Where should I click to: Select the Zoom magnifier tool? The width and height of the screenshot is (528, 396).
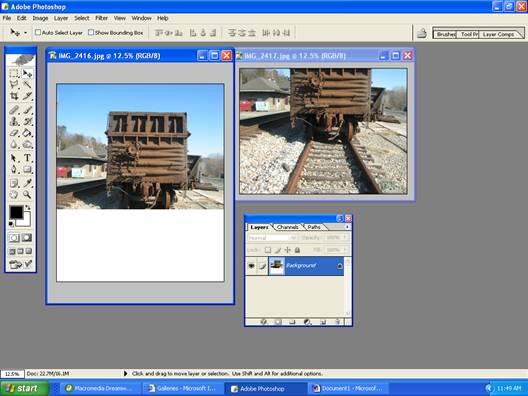click(27, 194)
